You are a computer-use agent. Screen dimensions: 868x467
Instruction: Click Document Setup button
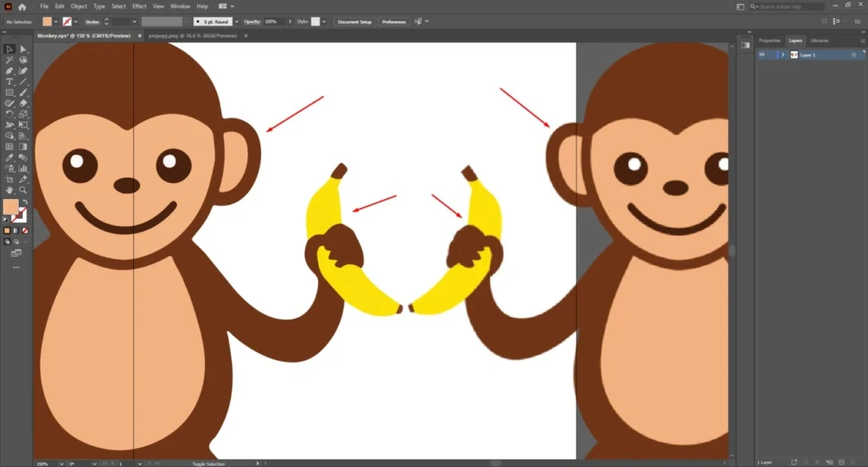(x=354, y=21)
